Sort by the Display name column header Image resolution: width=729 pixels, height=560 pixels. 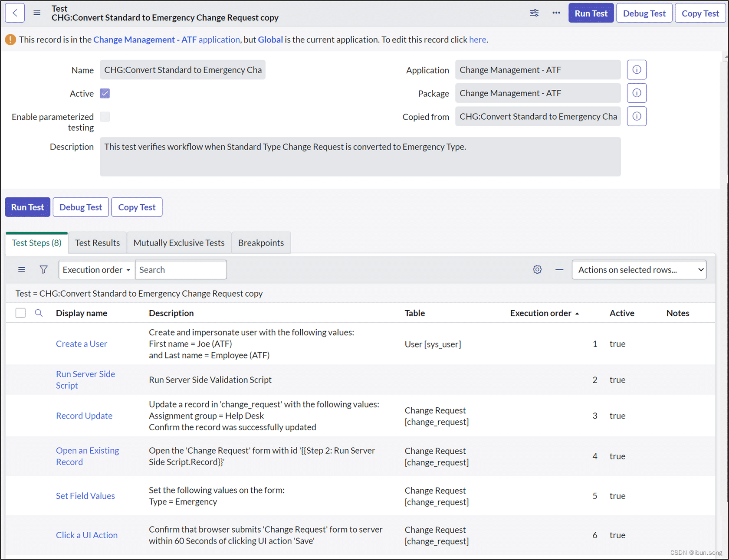82,313
